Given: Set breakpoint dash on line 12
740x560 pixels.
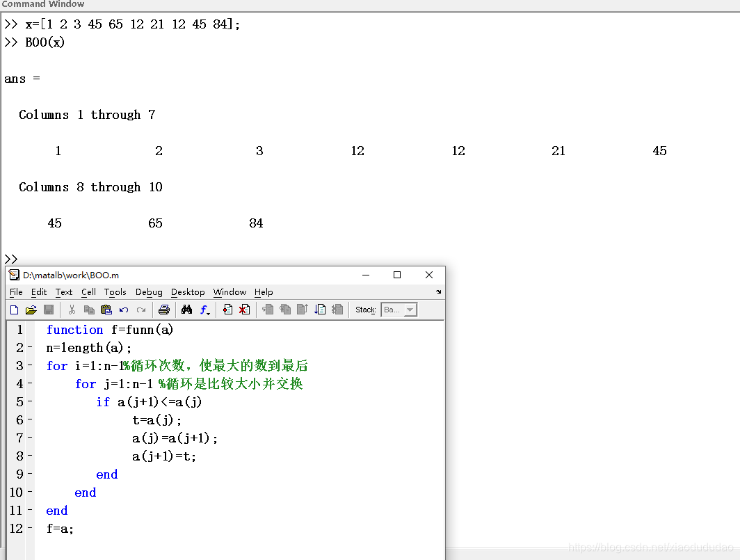Looking at the screenshot, I should (x=30, y=529).
